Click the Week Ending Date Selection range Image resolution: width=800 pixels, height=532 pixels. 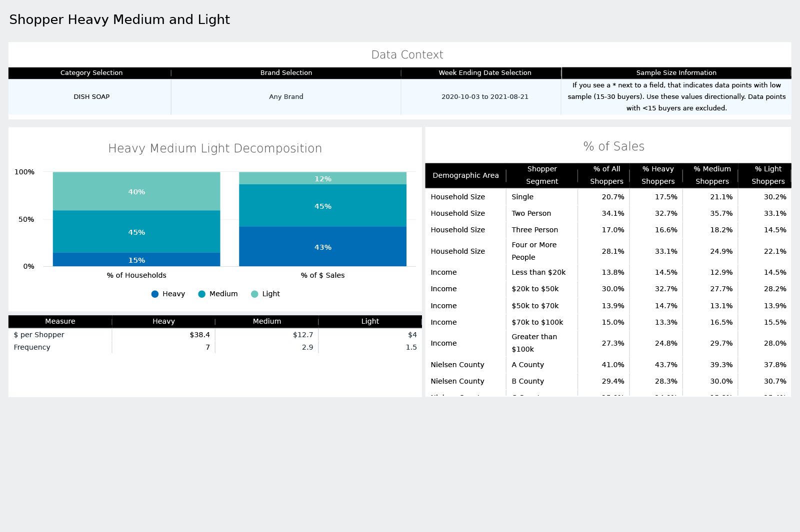pos(484,96)
